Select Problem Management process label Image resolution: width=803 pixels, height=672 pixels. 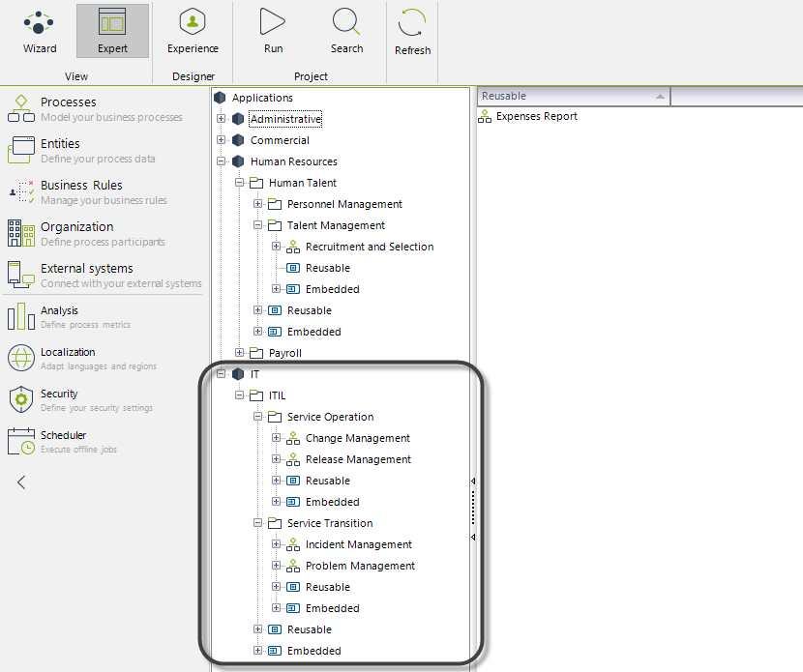(x=360, y=566)
